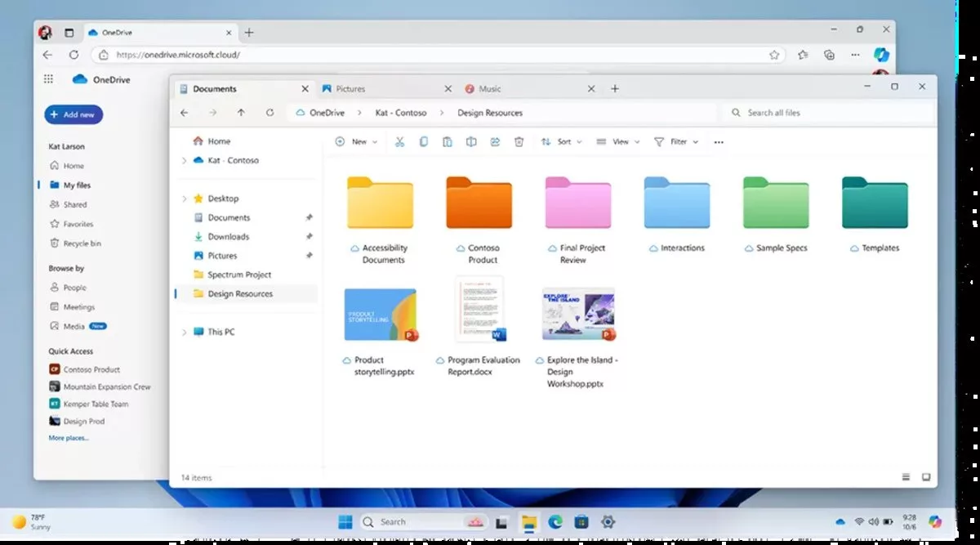980x545 pixels.
Task: Click the Add new button in OneDrive
Action: tap(73, 114)
